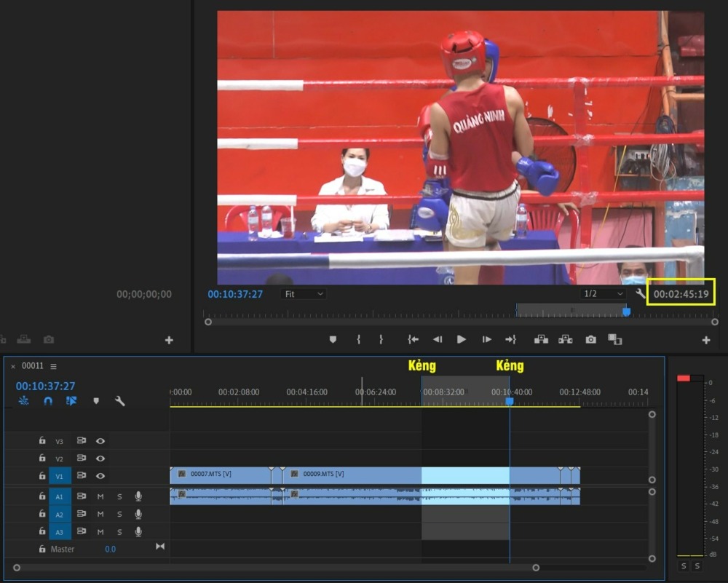Image resolution: width=728 pixels, height=583 pixels.
Task: Toggle the lock on track V2
Action: click(42, 458)
